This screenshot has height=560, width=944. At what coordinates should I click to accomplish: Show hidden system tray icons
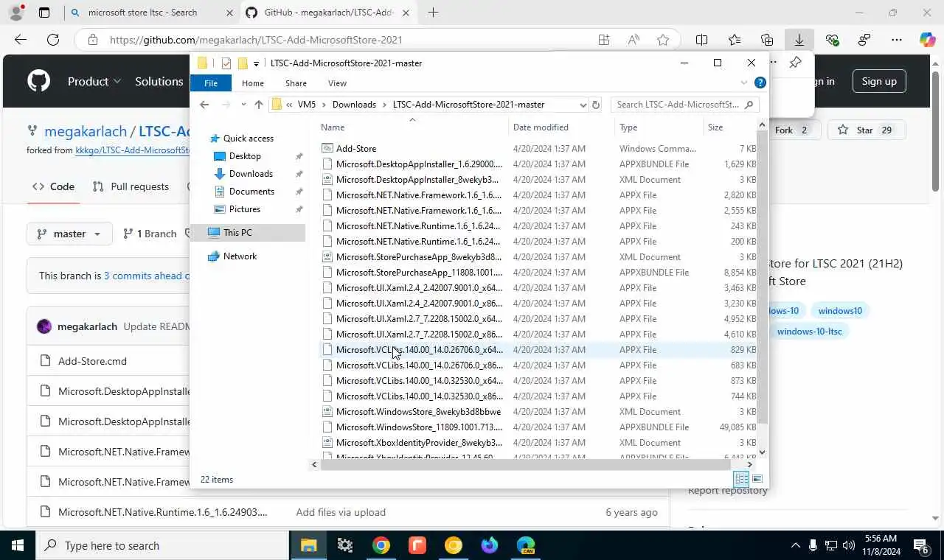point(795,546)
